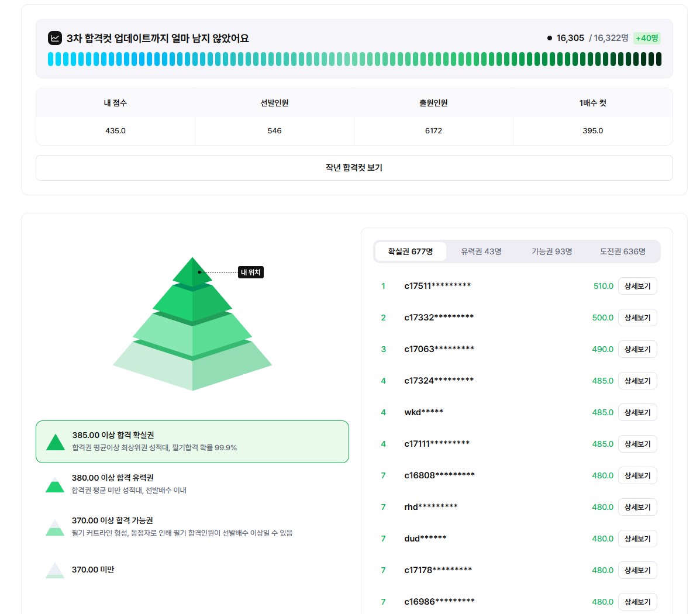
Task: Click the 합격권 평균 미만 성적대 description
Action: coord(129,490)
